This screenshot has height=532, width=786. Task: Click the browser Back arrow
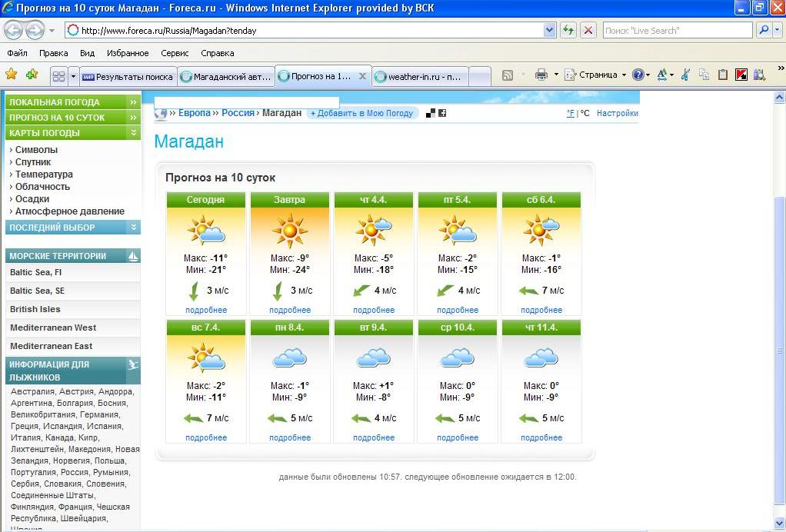click(13, 31)
